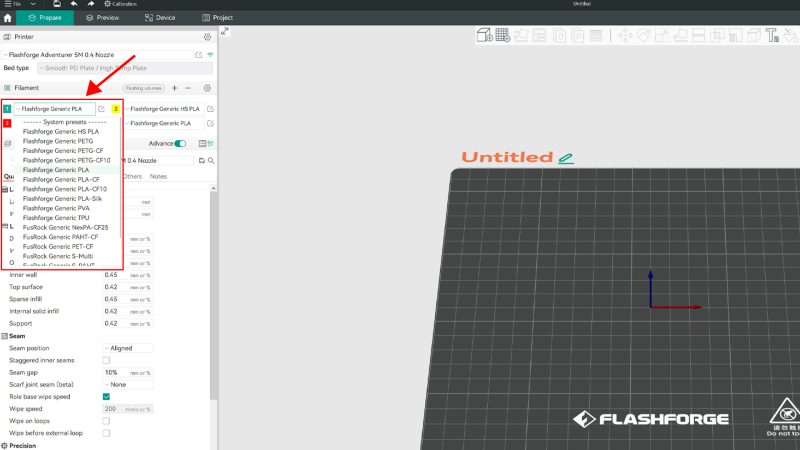Select the Lay on face tool

pos(680,35)
